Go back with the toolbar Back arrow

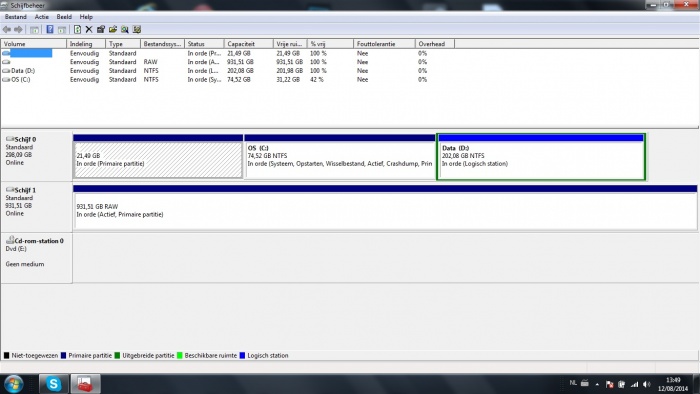click(7, 29)
